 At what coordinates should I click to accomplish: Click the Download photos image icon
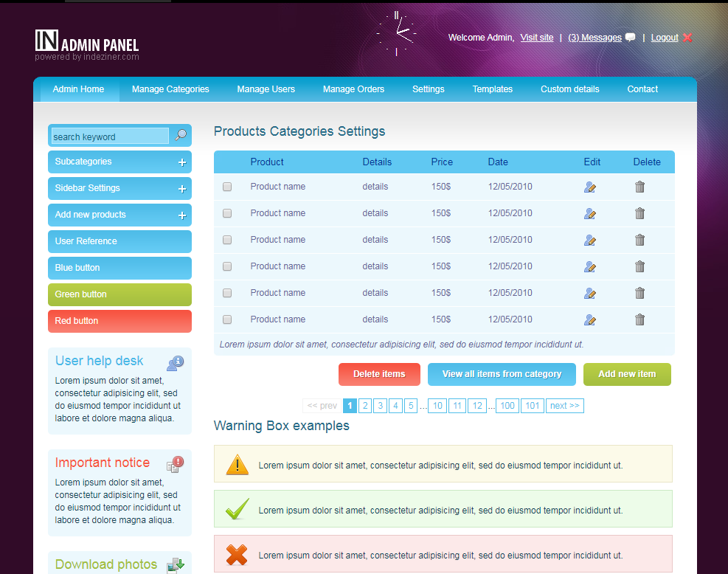[x=176, y=566]
